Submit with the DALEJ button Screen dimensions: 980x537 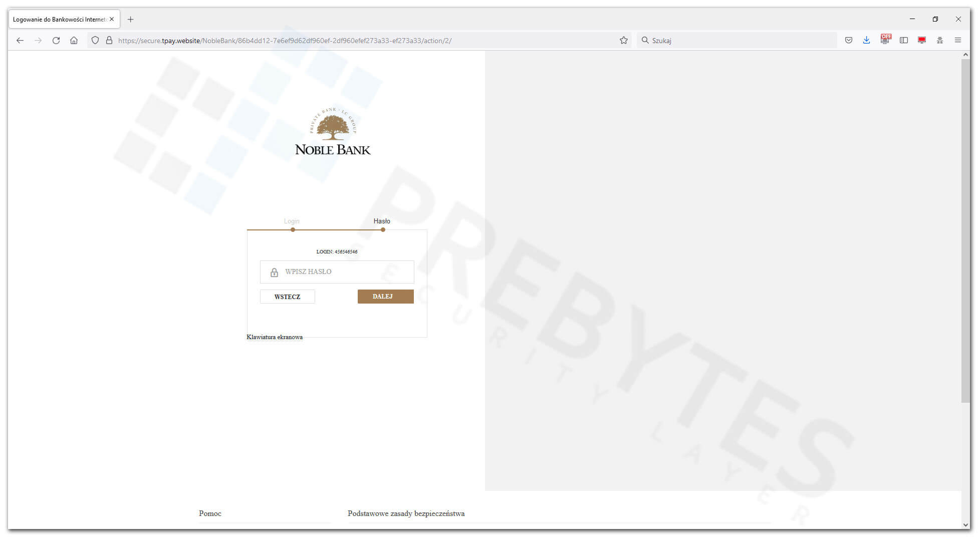[x=385, y=297]
